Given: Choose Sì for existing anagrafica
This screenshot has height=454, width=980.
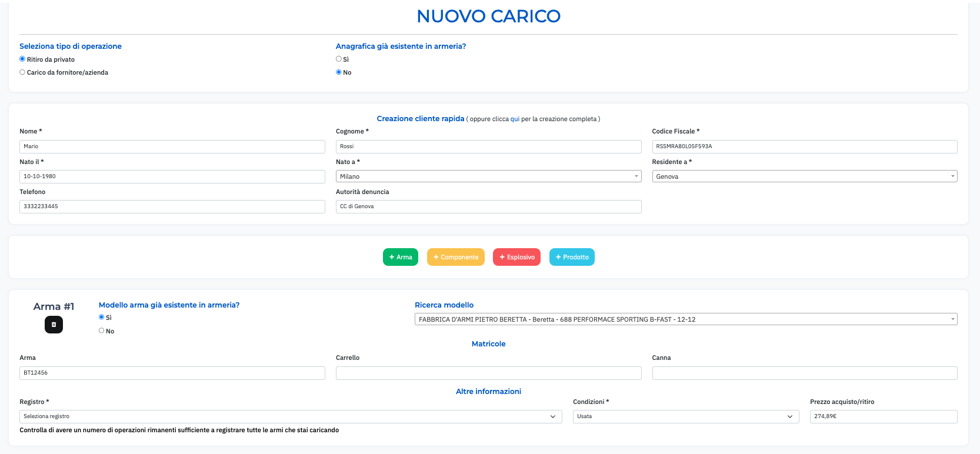Looking at the screenshot, I should [339, 59].
